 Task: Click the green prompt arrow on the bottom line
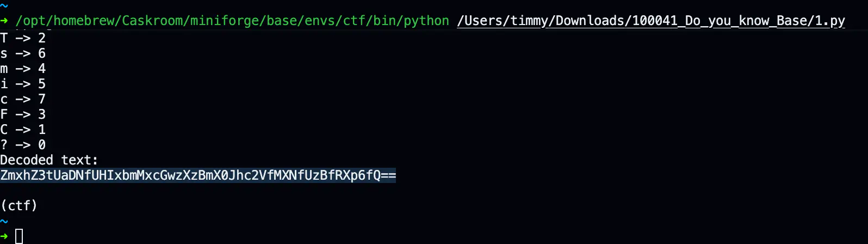coord(4,236)
